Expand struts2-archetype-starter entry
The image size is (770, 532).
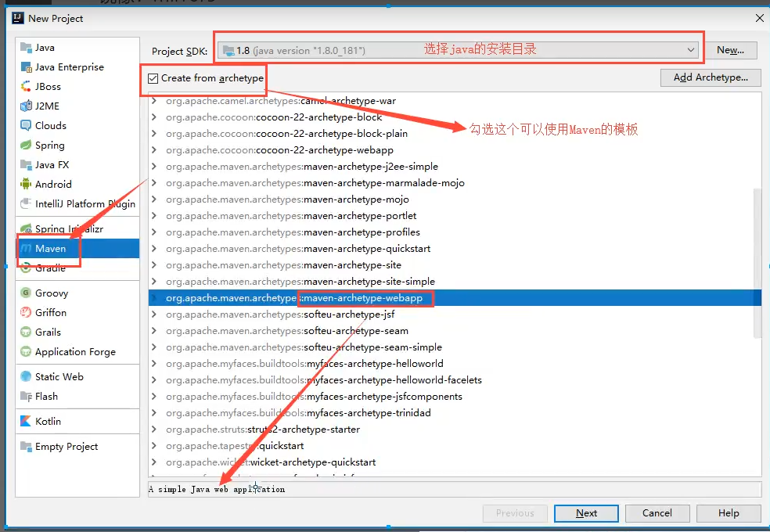(x=154, y=430)
